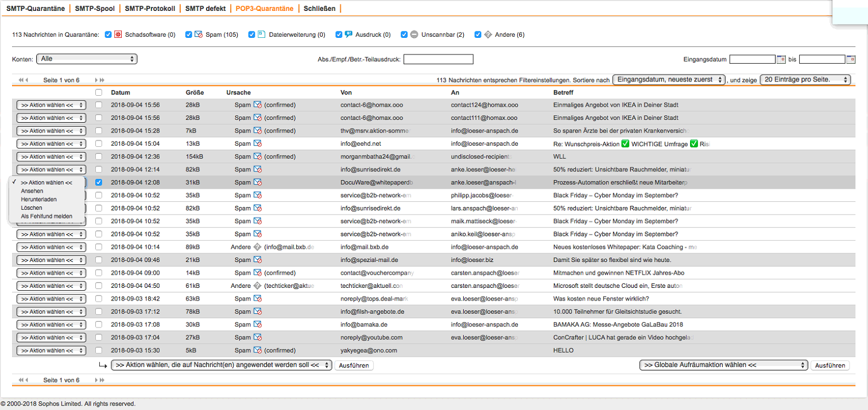Click Ausführen next to Globale Aufräumaktion
Image resolution: width=868 pixels, height=410 pixels.
point(830,365)
